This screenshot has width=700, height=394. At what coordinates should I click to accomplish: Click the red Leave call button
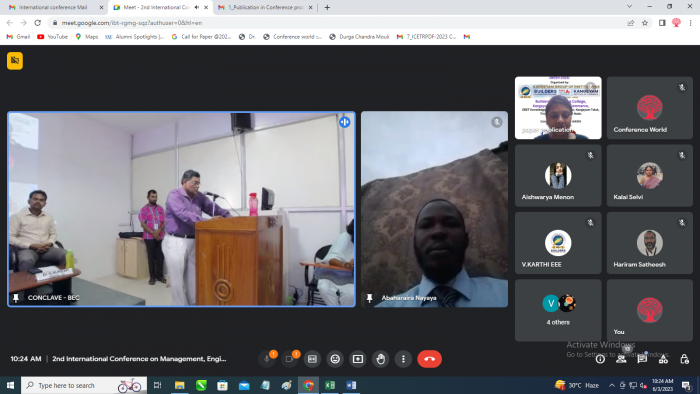point(429,359)
